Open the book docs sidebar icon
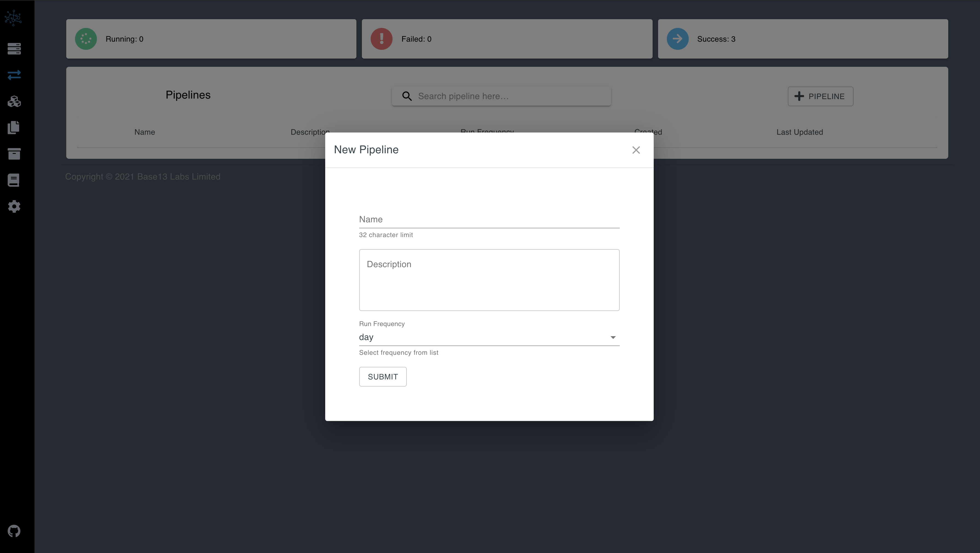This screenshot has width=980, height=553. pos(14,180)
